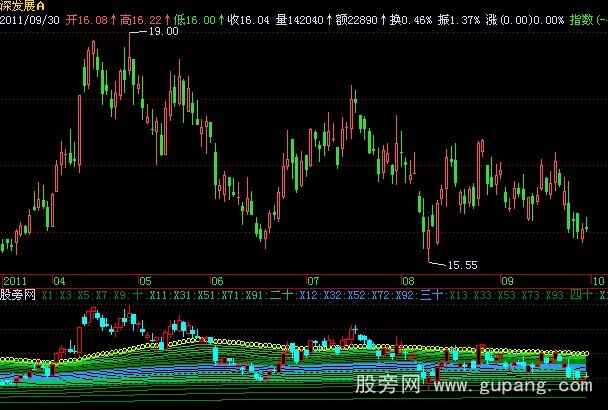
Task: Select the 2011/09/30 date readout
Action: pyautogui.click(x=30, y=19)
